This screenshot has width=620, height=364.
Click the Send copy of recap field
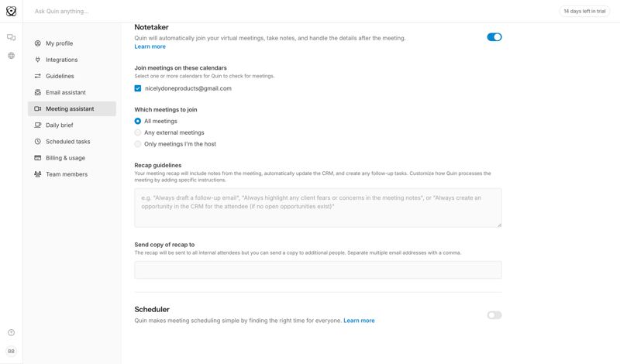[318, 270]
